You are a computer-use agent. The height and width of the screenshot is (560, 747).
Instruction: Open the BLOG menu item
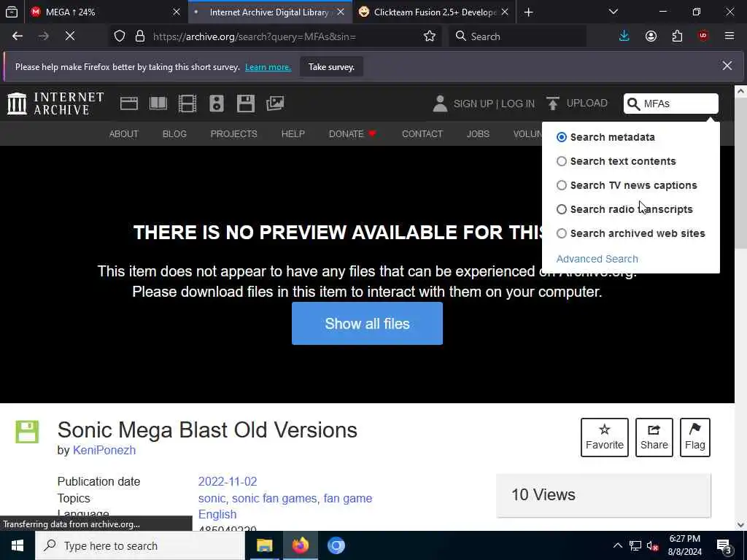tap(174, 134)
